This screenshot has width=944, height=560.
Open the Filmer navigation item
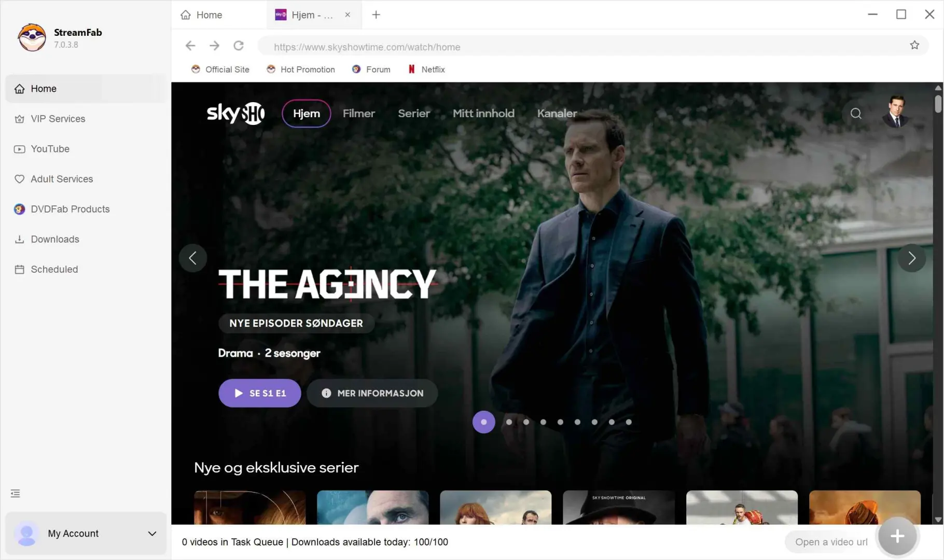pos(359,114)
